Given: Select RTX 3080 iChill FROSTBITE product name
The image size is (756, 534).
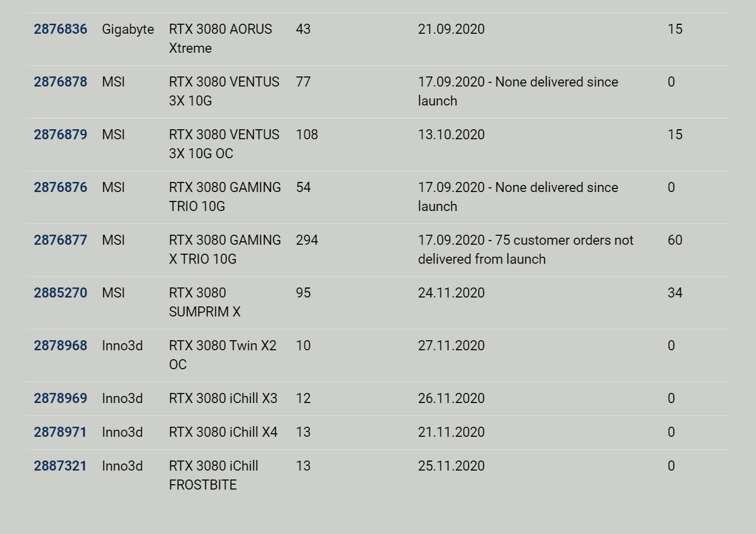Looking at the screenshot, I should pos(213,475).
